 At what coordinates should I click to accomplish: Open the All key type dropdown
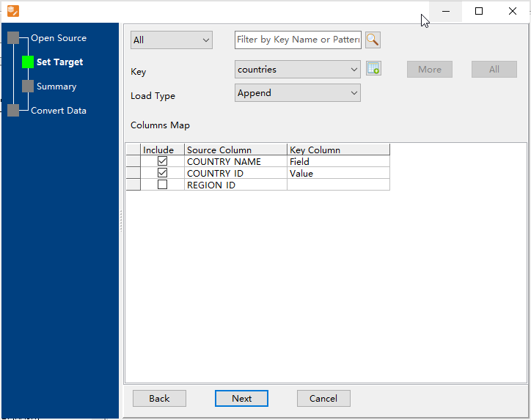[x=171, y=40]
